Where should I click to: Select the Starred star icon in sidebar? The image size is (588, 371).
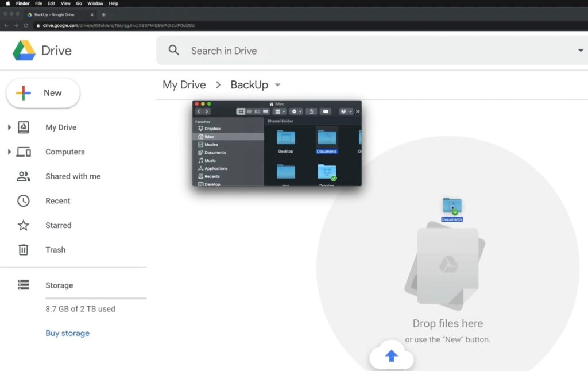pos(23,225)
